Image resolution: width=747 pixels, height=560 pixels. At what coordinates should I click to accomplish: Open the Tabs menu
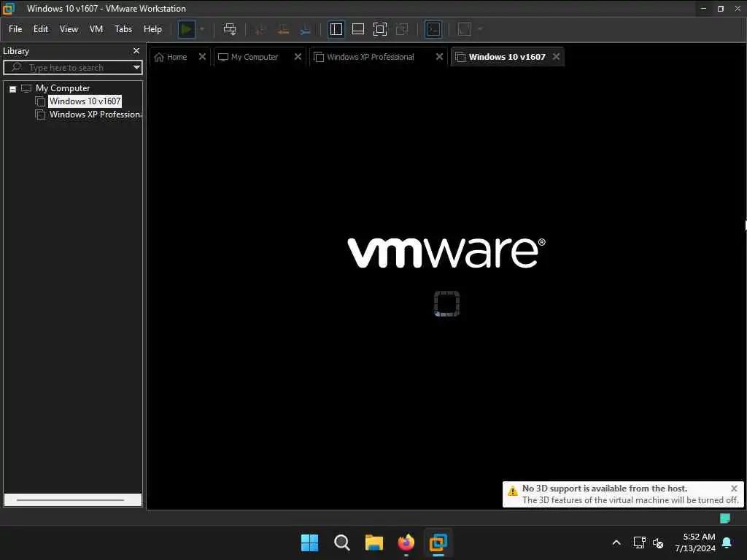[123, 29]
